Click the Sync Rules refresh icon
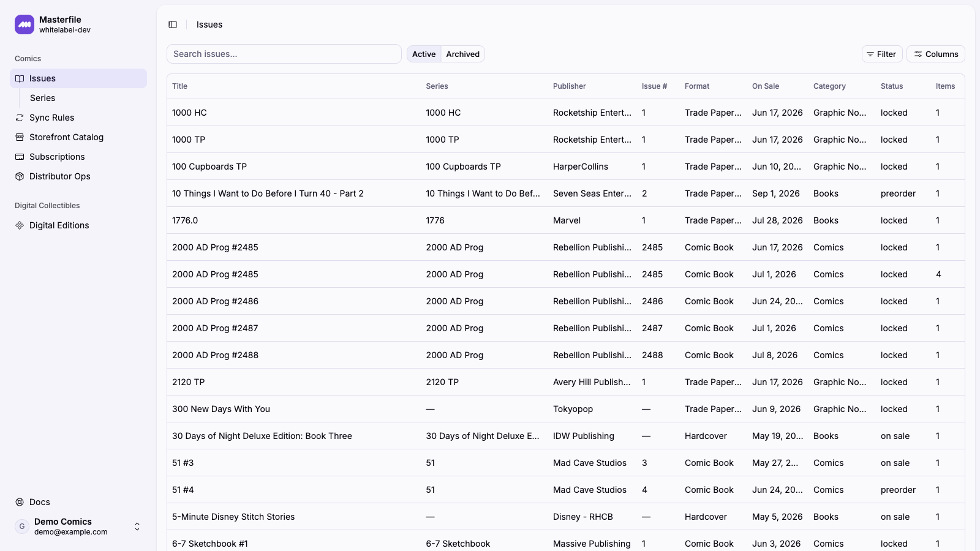Screen dimensions: 980x551 click(x=20, y=118)
